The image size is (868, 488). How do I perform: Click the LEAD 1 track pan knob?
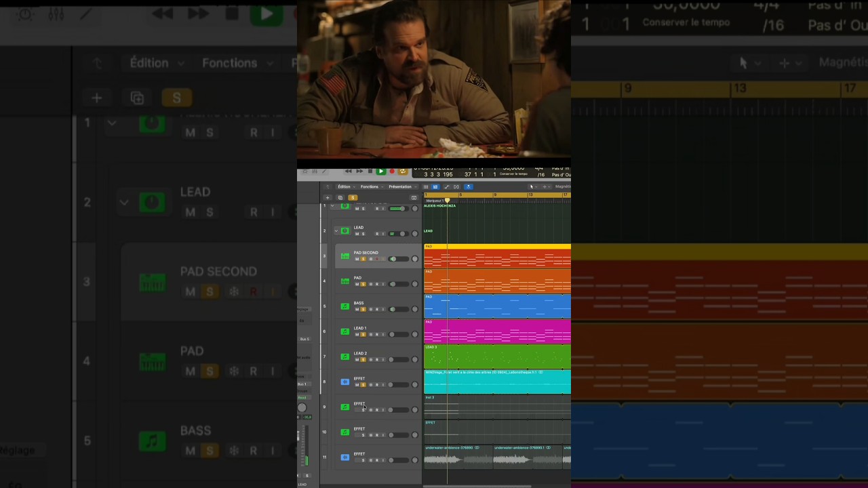pyautogui.click(x=415, y=334)
